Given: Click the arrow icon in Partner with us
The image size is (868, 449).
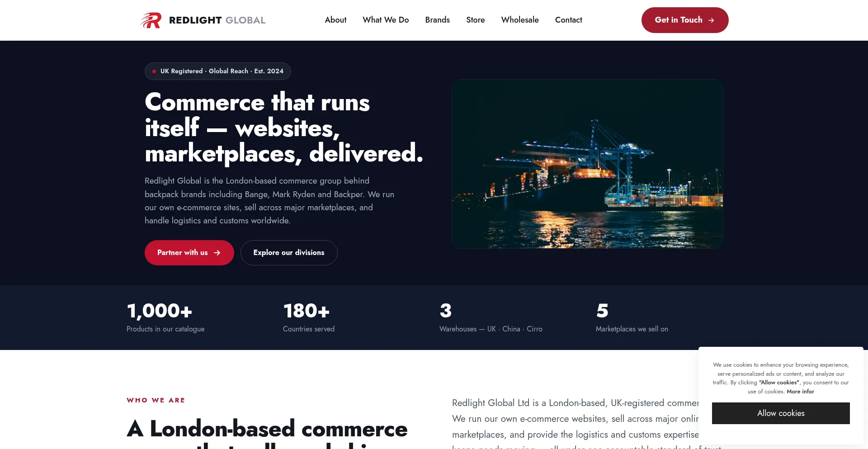Looking at the screenshot, I should (217, 253).
